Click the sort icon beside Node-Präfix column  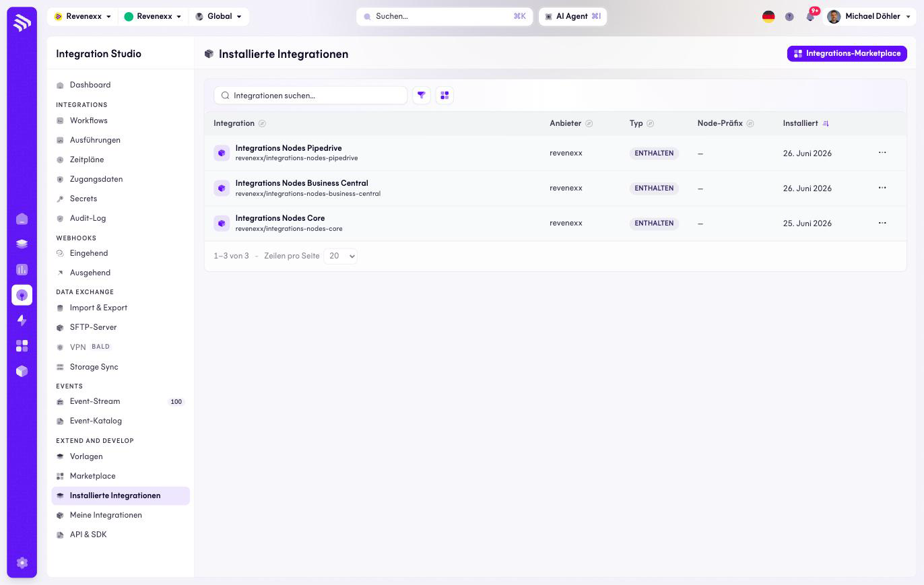click(750, 124)
